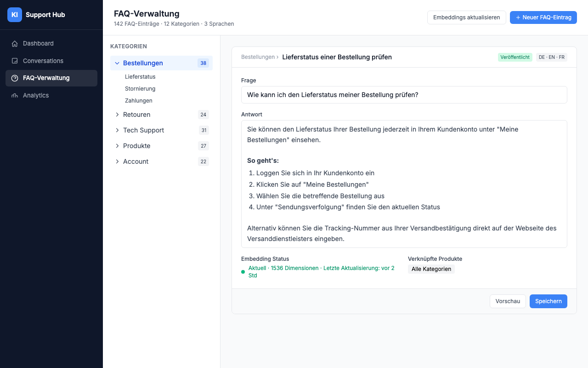Click the breadcrumb chevron after Bestellungen
This screenshot has height=368, width=588.
tap(278, 57)
